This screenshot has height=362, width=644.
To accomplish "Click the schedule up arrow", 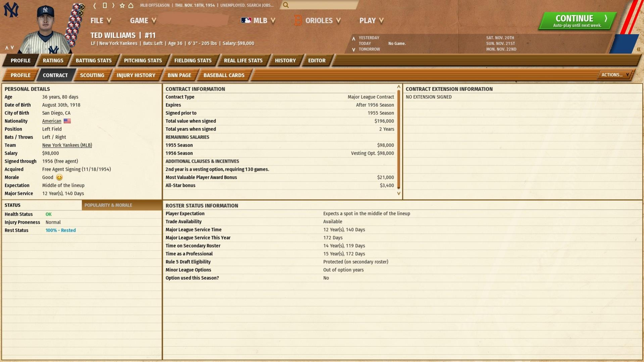I will coord(353,39).
